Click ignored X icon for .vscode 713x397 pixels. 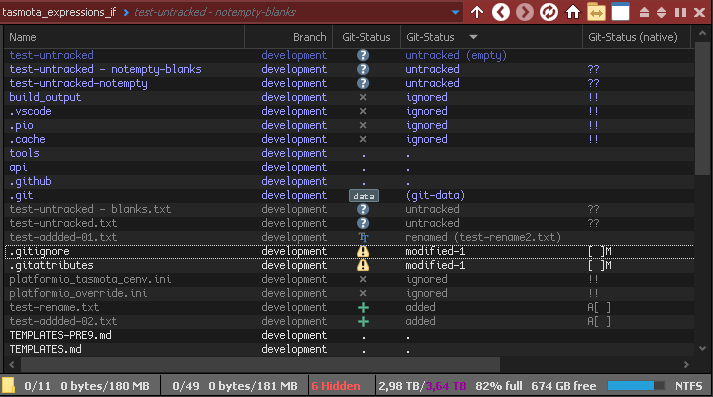pos(363,111)
